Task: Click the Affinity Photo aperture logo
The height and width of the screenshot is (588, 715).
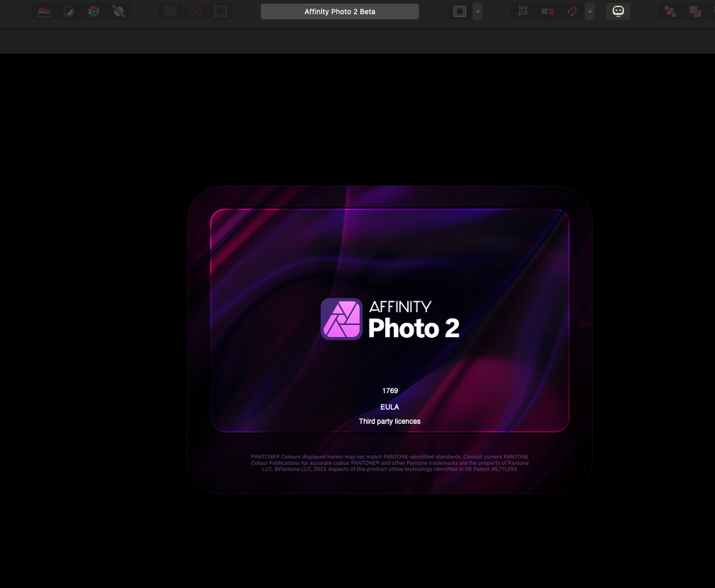Action: (342, 319)
